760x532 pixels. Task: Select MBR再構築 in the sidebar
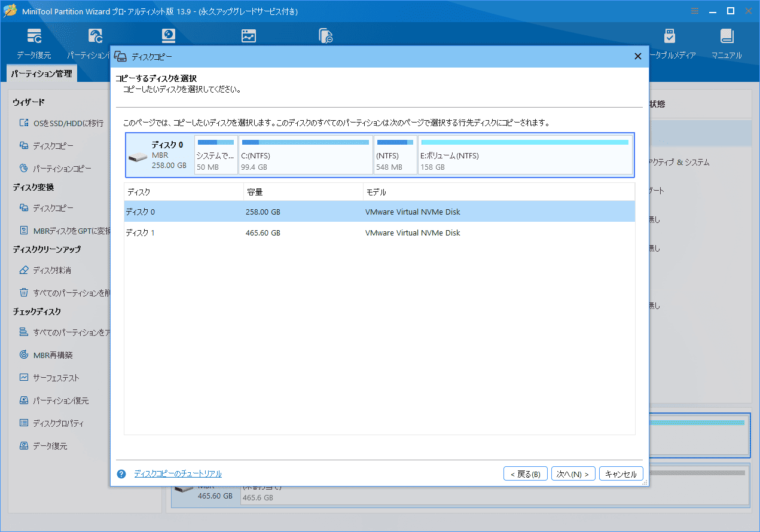[46, 355]
